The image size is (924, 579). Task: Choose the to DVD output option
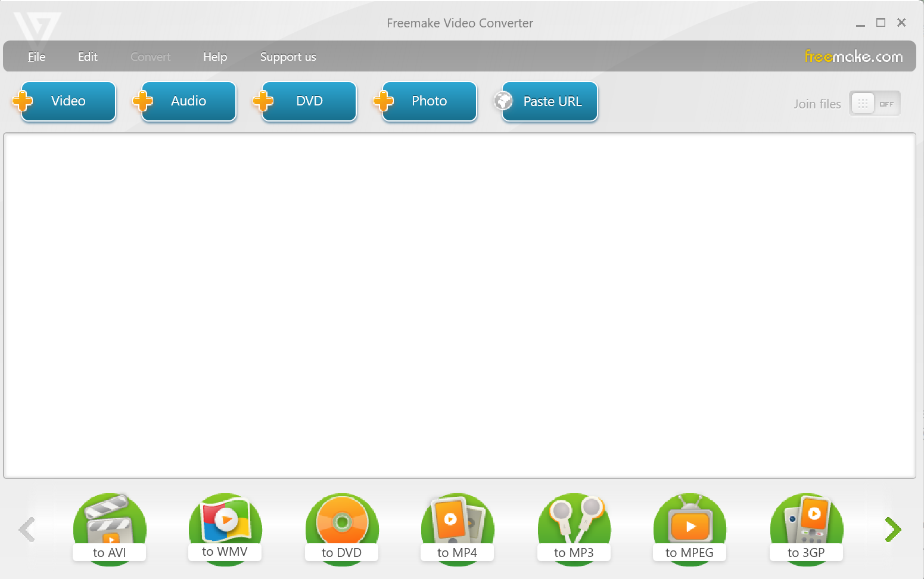[341, 529]
